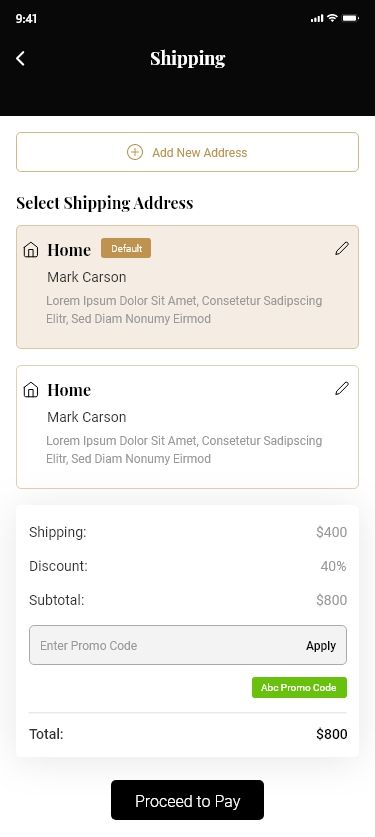Image resolution: width=375 pixels, height=837 pixels.
Task: Select the second Home address card
Action: 187,427
